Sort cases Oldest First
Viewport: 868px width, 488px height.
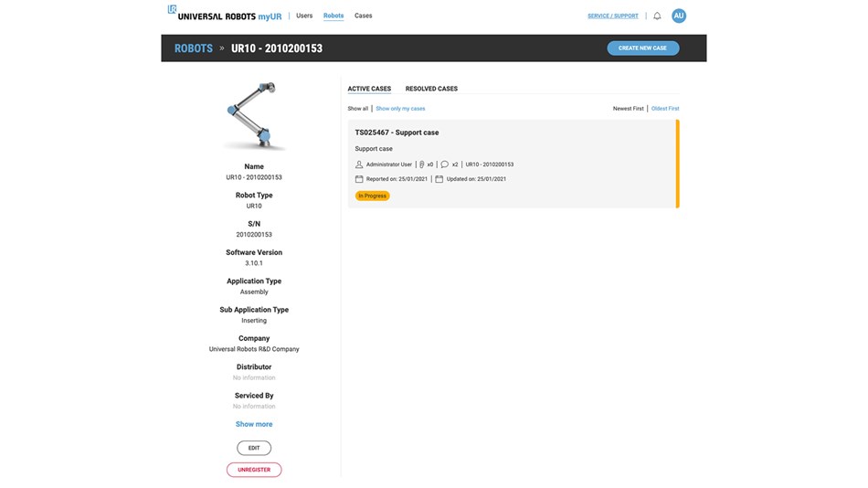click(x=665, y=109)
